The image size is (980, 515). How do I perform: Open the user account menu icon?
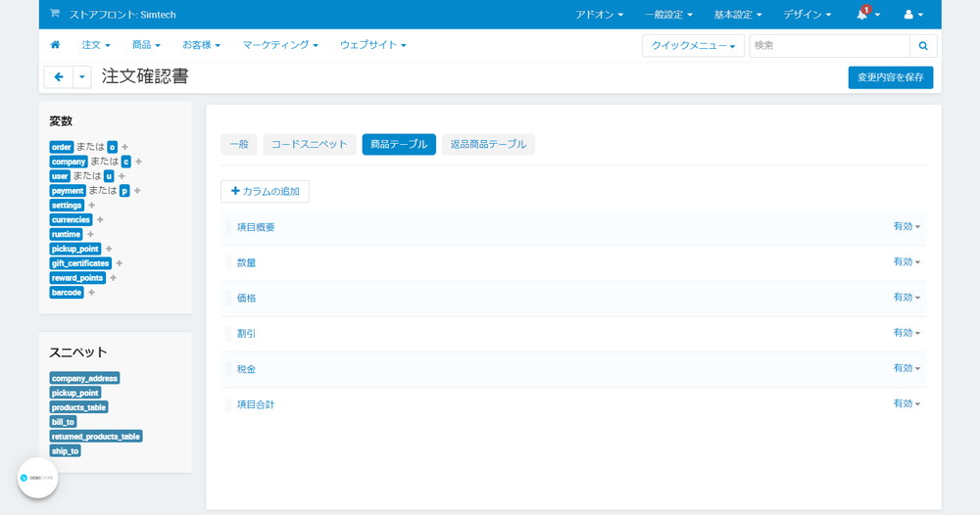click(908, 15)
